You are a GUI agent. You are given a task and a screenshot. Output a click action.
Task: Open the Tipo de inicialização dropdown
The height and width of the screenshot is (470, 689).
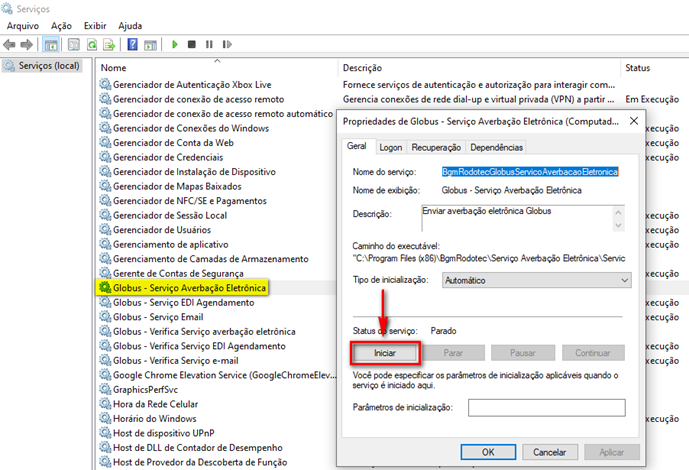click(x=537, y=280)
